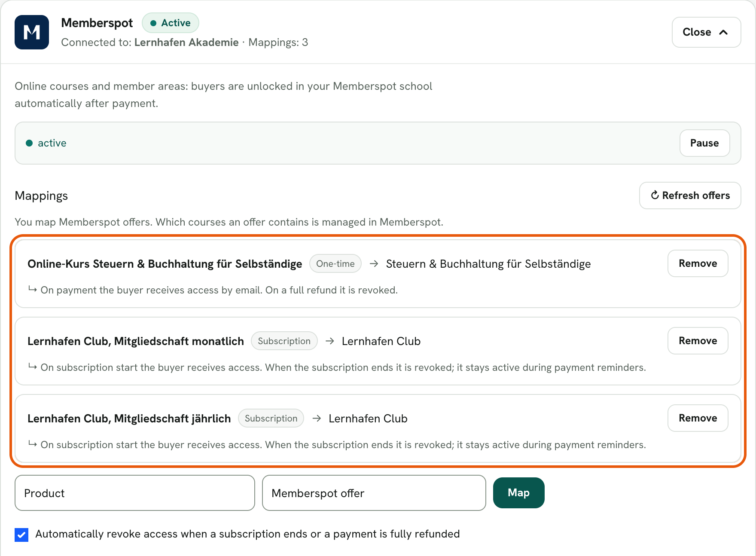Click the lowercase active status indicator
The image size is (756, 556).
(x=46, y=143)
